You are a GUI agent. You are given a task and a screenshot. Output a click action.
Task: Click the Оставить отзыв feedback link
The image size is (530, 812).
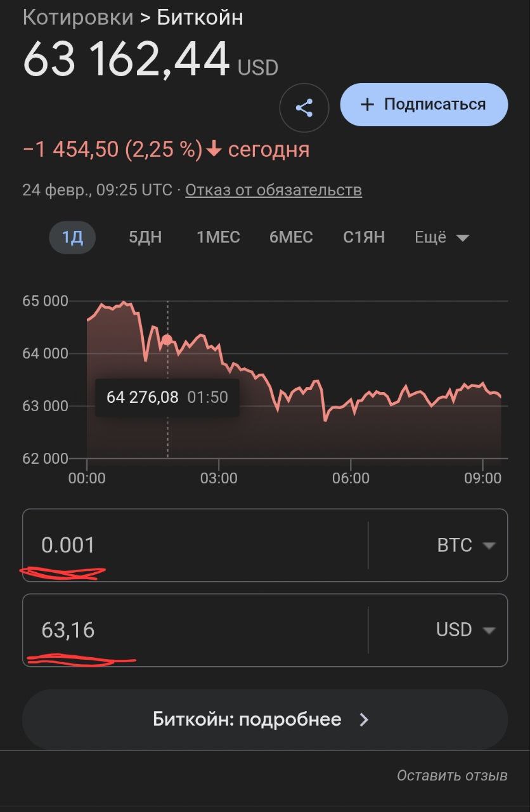452,775
